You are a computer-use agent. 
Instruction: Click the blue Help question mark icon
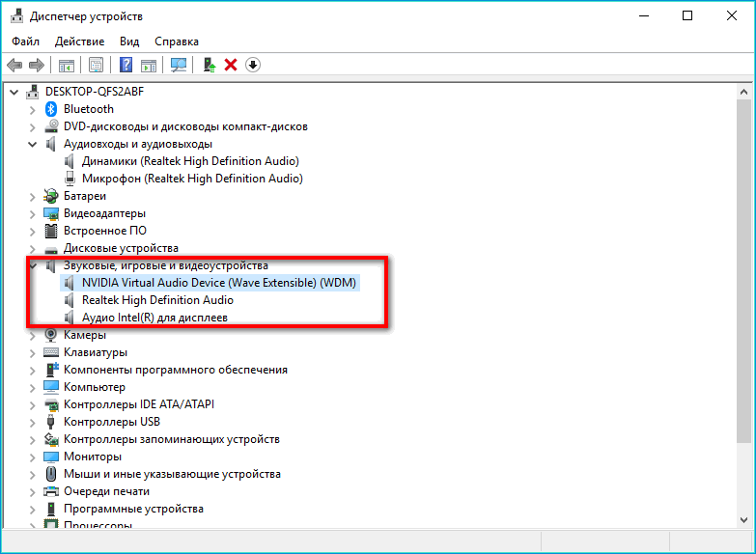click(126, 65)
